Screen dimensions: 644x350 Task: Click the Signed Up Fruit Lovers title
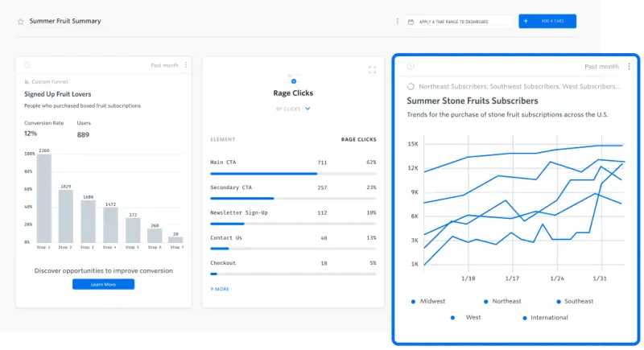pos(57,94)
